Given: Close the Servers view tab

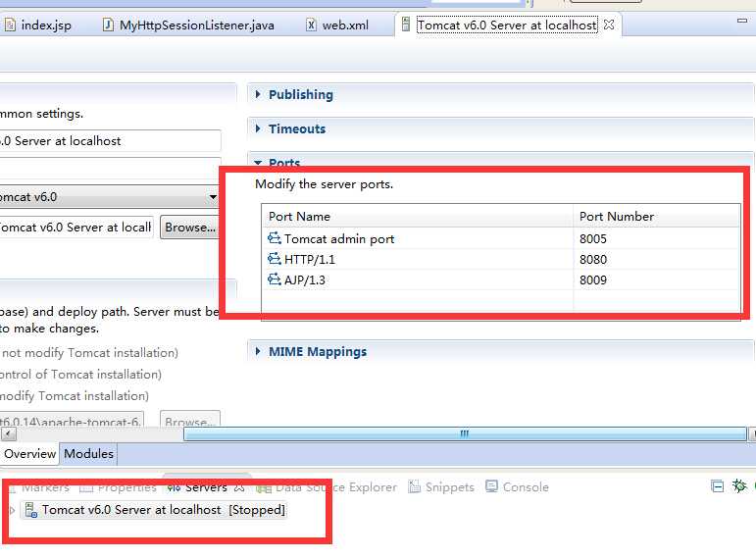Looking at the screenshot, I should tap(239, 487).
